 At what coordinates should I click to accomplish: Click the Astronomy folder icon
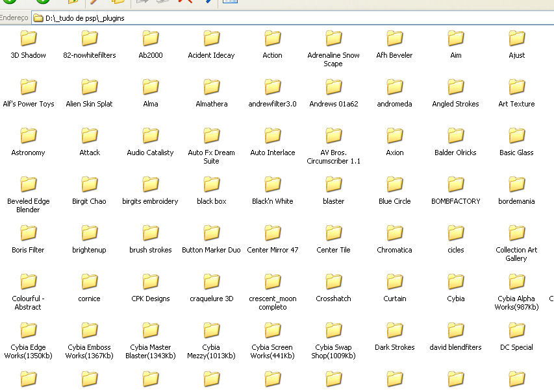pos(29,136)
